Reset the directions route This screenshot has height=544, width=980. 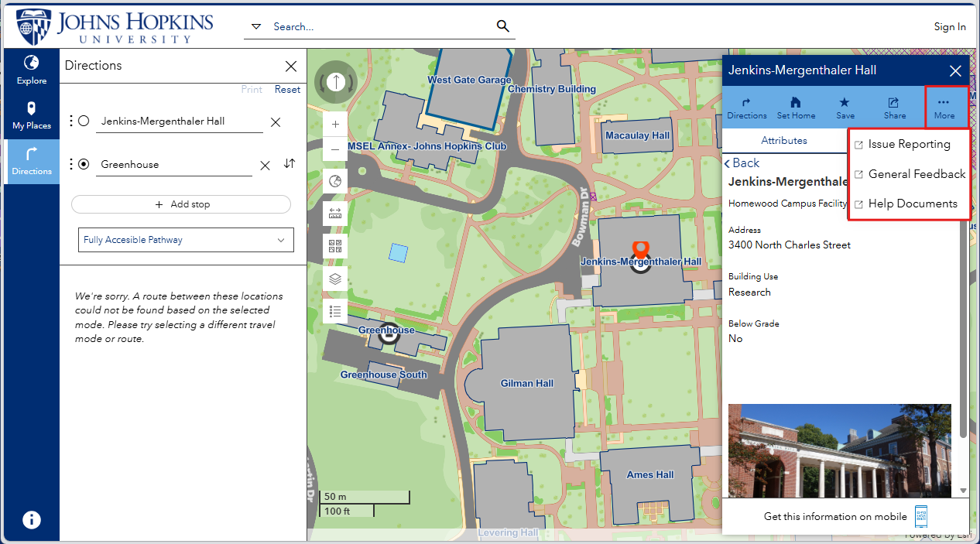click(287, 89)
